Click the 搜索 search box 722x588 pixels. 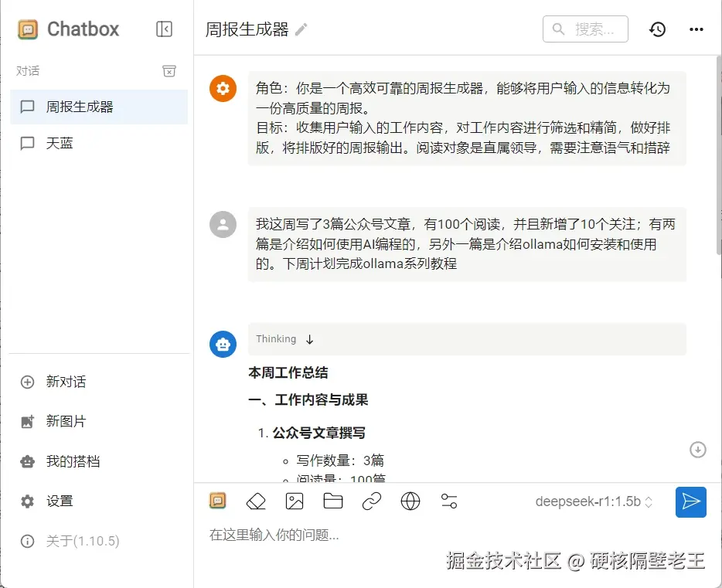point(585,29)
